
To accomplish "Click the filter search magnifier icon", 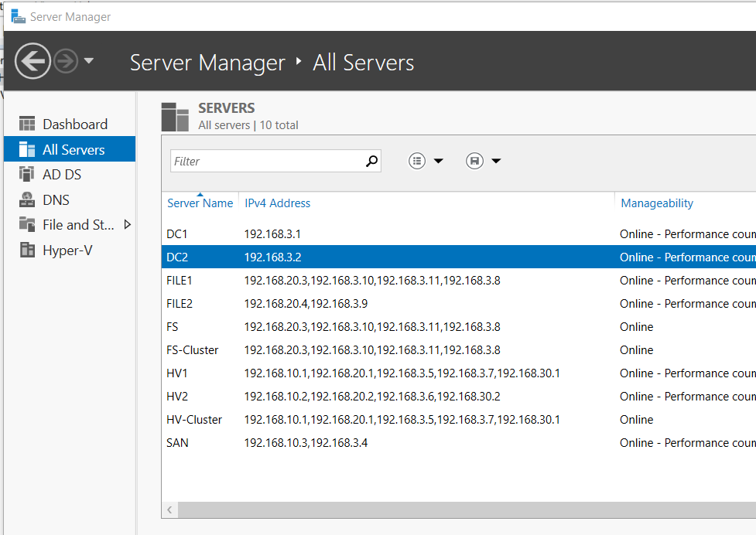I will [x=371, y=161].
